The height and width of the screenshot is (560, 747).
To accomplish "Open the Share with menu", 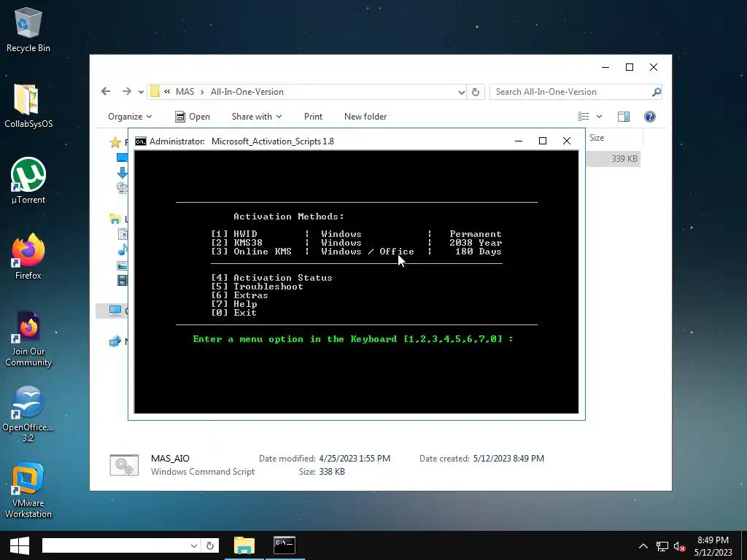I will click(x=257, y=117).
